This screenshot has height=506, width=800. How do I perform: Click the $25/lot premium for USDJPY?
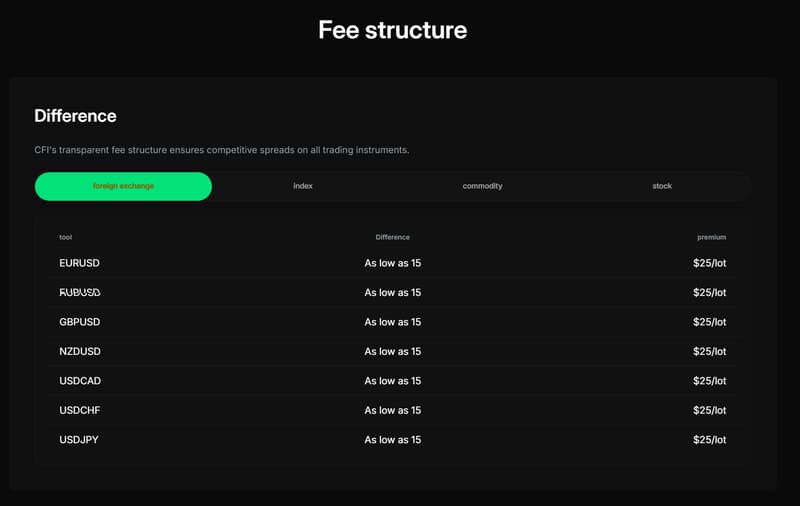coord(709,440)
